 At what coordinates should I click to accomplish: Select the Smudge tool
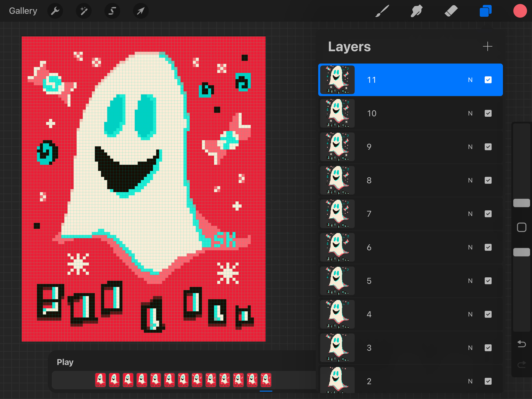tap(416, 11)
